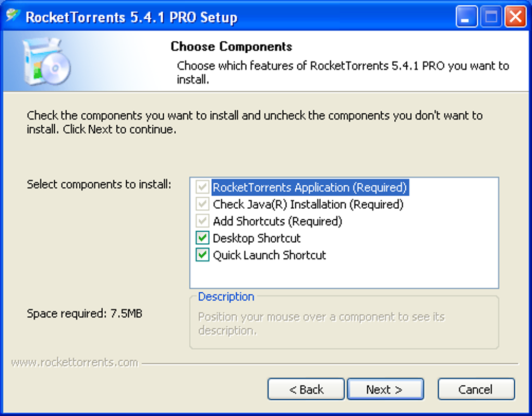Click the Choose Components heading

tap(231, 46)
